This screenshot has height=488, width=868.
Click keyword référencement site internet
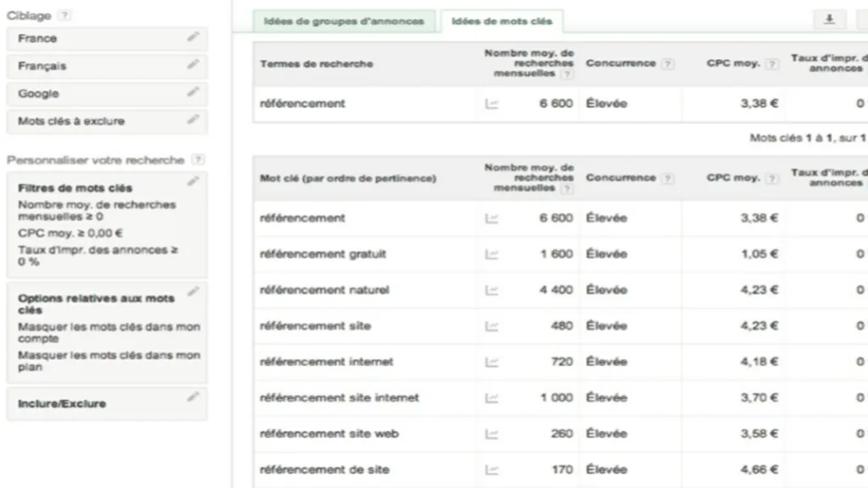(339, 398)
